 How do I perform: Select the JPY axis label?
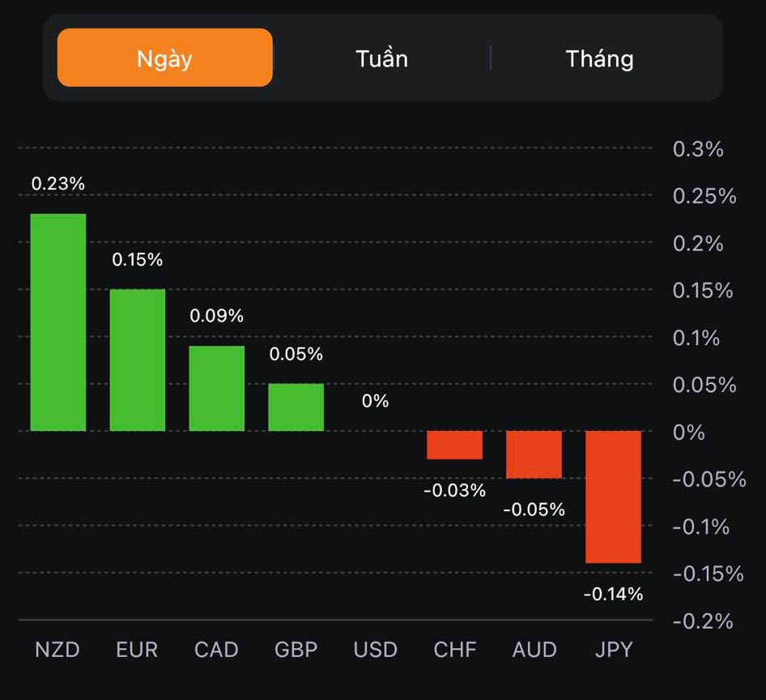pyautogui.click(x=613, y=650)
